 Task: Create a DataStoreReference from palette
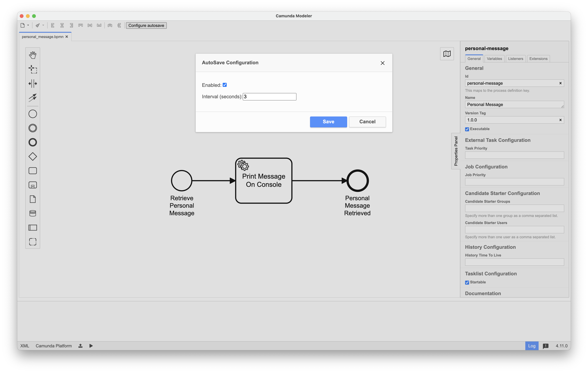pos(33,213)
